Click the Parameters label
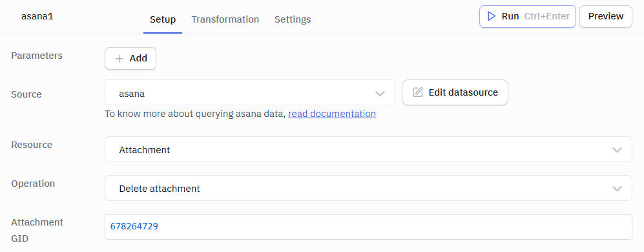The width and height of the screenshot is (644, 252). (37, 56)
